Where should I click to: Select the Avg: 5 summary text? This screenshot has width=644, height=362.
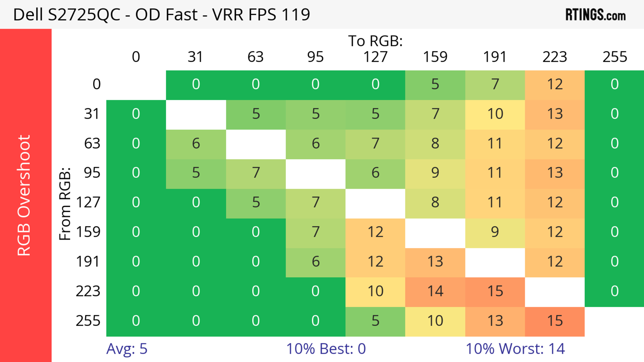pos(127,349)
